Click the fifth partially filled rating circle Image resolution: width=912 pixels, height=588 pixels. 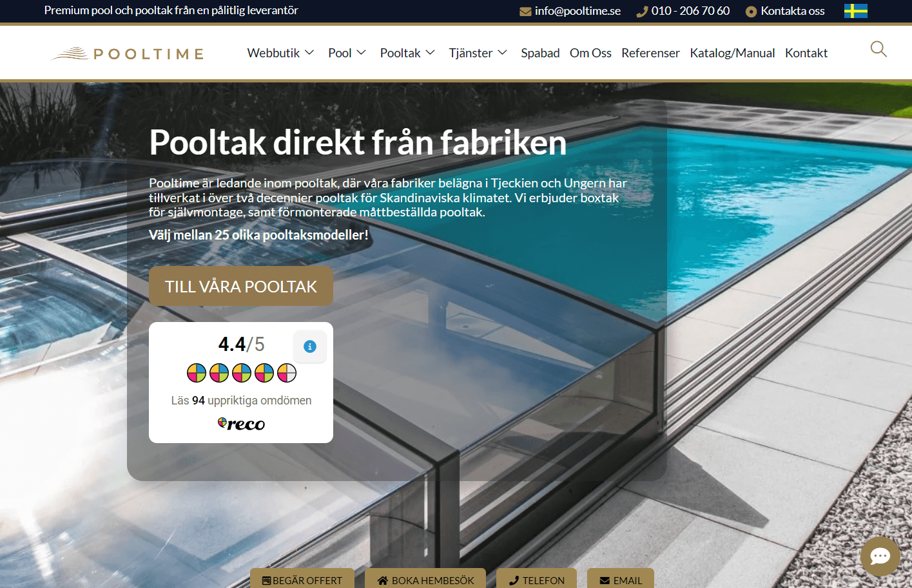pos(287,372)
